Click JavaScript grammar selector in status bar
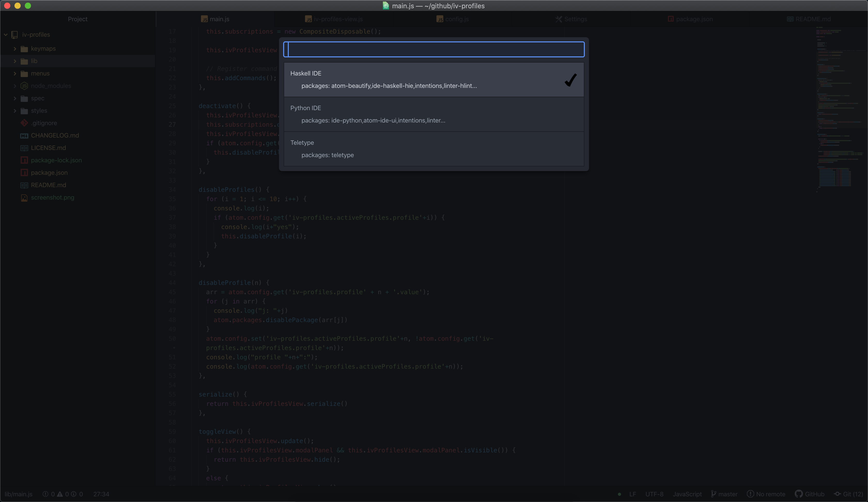The height and width of the screenshot is (502, 868). [687, 494]
